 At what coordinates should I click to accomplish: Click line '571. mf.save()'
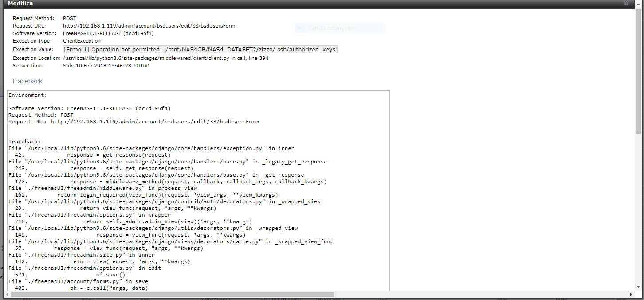pos(70,275)
